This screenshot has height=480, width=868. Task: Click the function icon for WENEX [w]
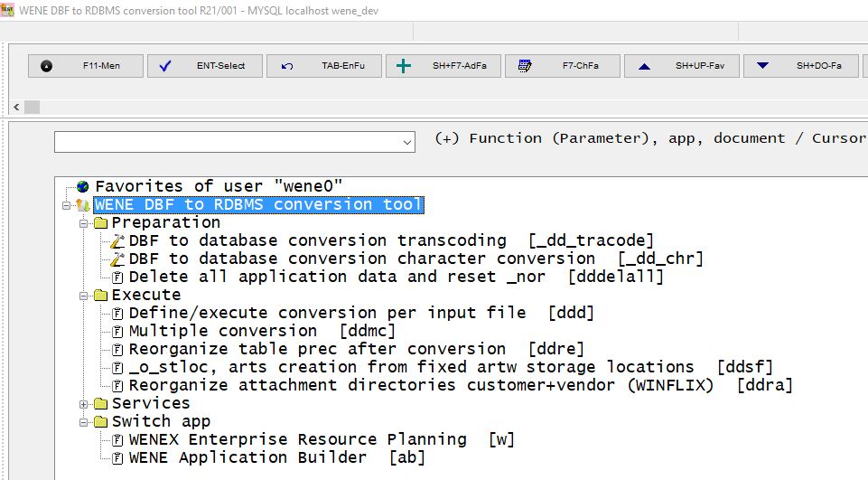[x=117, y=440]
